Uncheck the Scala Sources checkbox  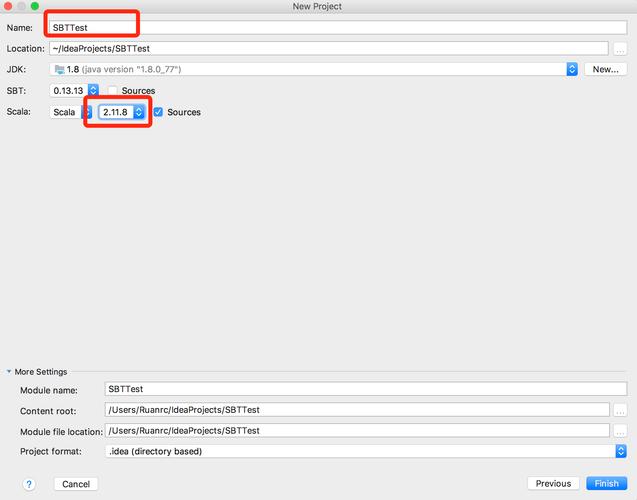[158, 112]
